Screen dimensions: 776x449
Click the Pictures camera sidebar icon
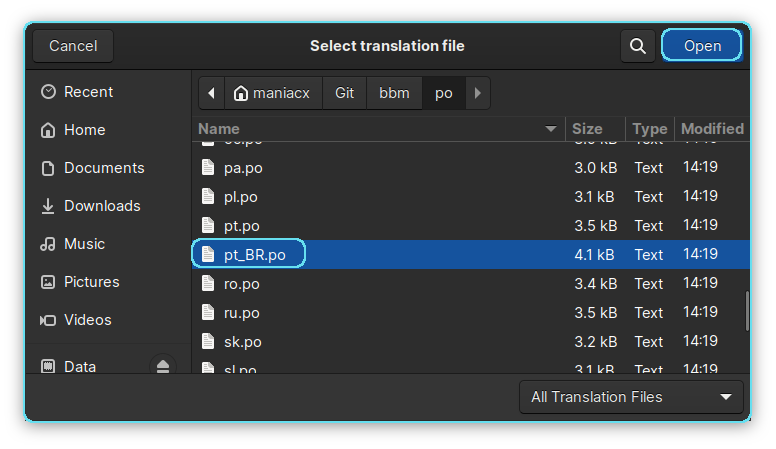coord(48,282)
